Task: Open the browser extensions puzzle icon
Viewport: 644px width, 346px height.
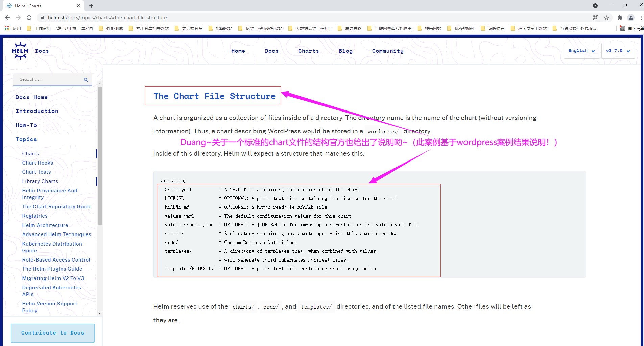Action: (x=620, y=18)
